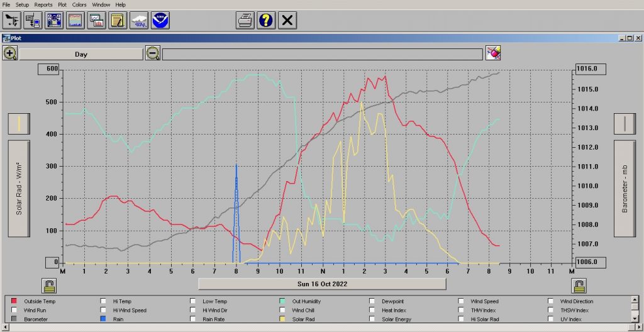
Task: Click the gray line right axis indicator
Action: pyautogui.click(x=625, y=124)
